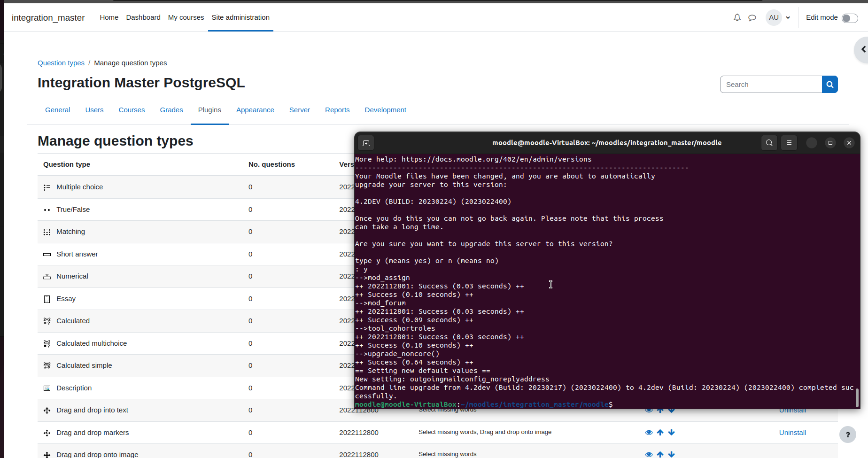The image size is (868, 458).
Task: Click the Essay question type icon
Action: [x=47, y=299]
